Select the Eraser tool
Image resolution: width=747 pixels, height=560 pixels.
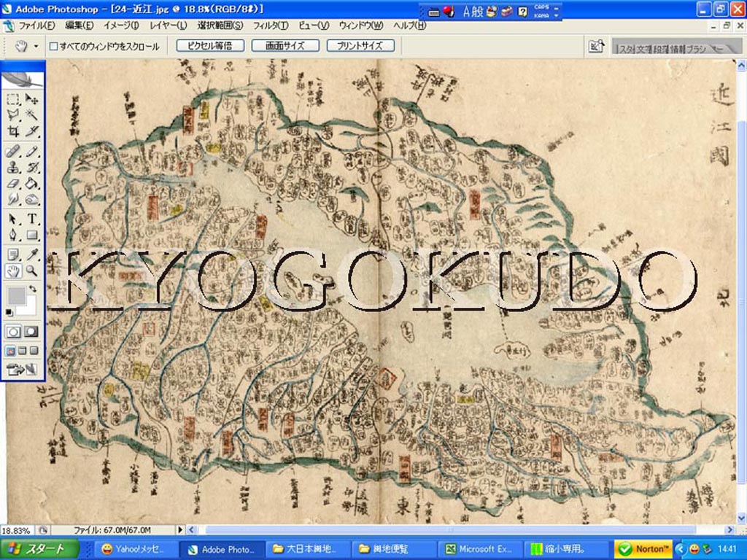[x=13, y=183]
